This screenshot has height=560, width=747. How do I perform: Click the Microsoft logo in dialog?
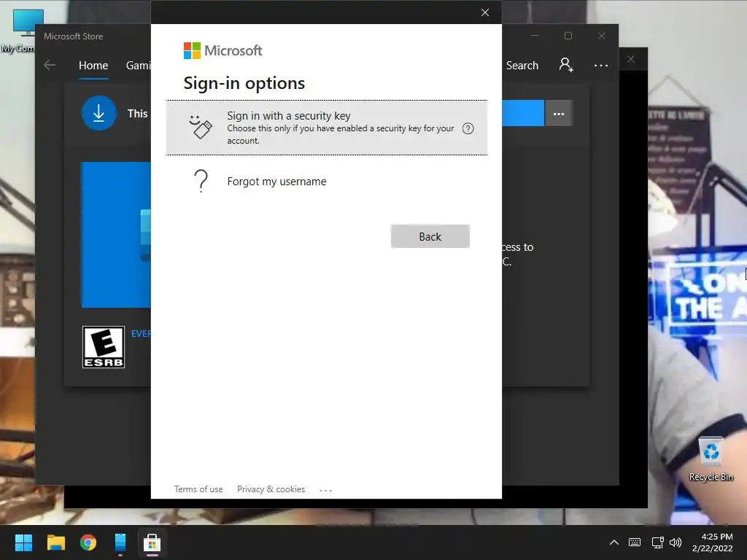tap(222, 50)
